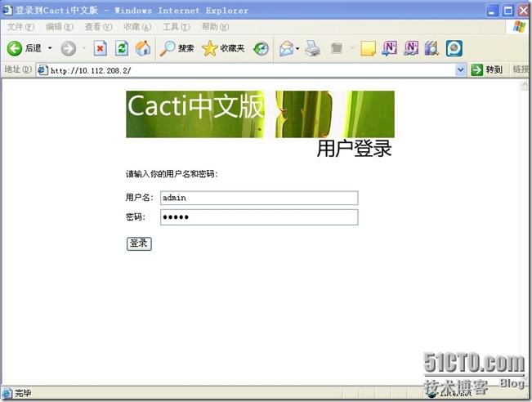Click the first OneNote send icon
This screenshot has width=532, height=402.
(389, 48)
